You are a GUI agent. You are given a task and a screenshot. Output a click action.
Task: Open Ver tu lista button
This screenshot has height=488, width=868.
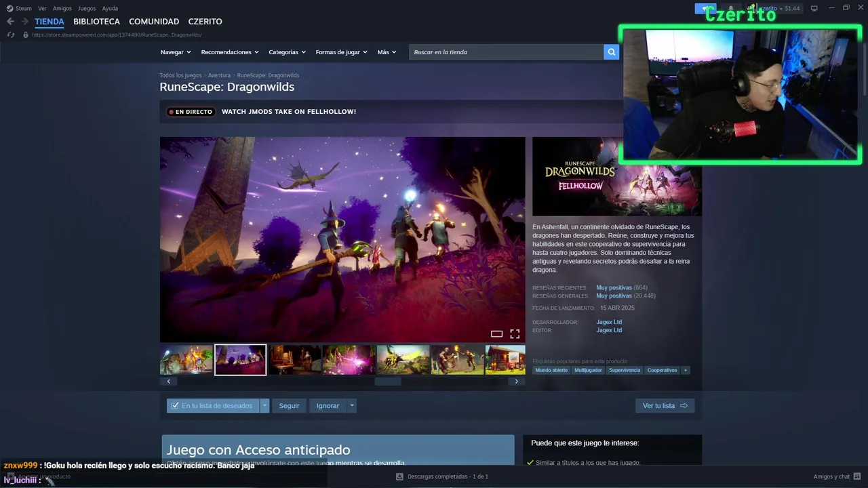665,405
